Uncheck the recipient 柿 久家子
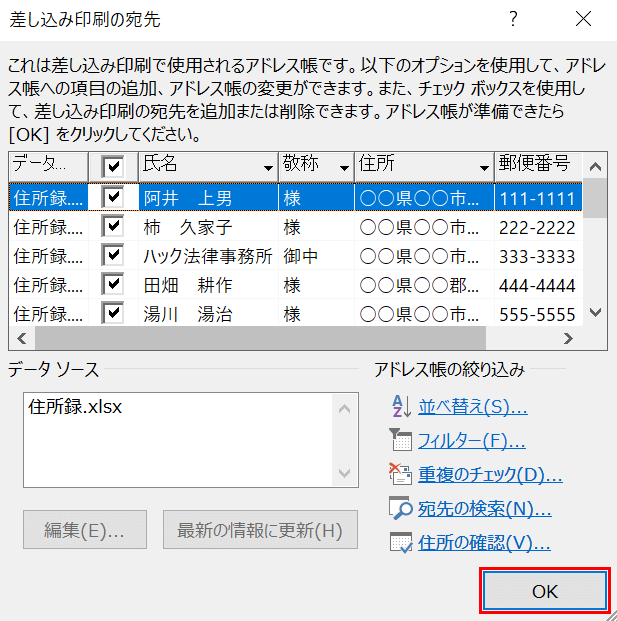 point(113,226)
